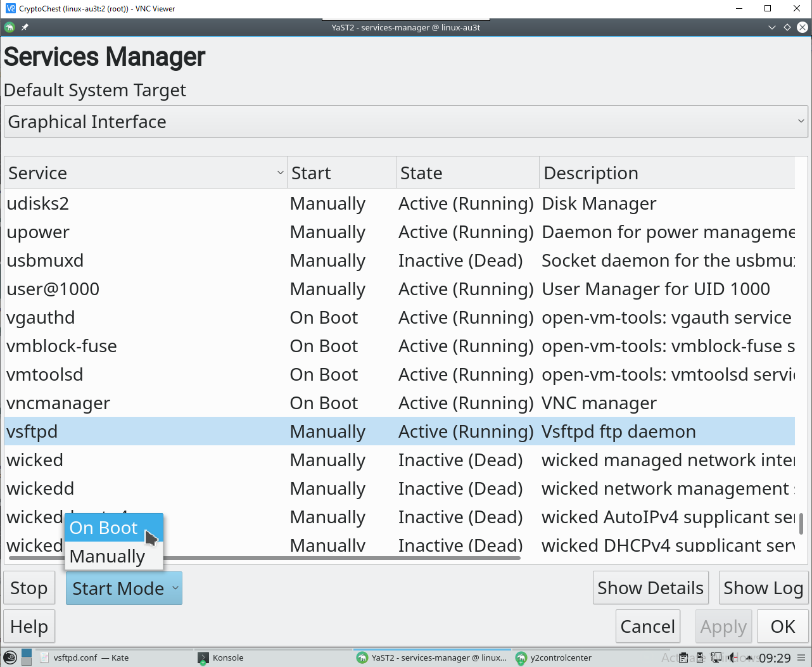The height and width of the screenshot is (667, 812).
Task: Click the hamburger menu icon beside the clock
Action: (x=801, y=657)
